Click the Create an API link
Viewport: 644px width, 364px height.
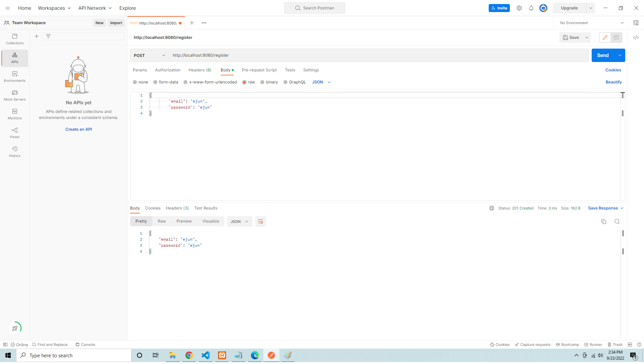78,129
